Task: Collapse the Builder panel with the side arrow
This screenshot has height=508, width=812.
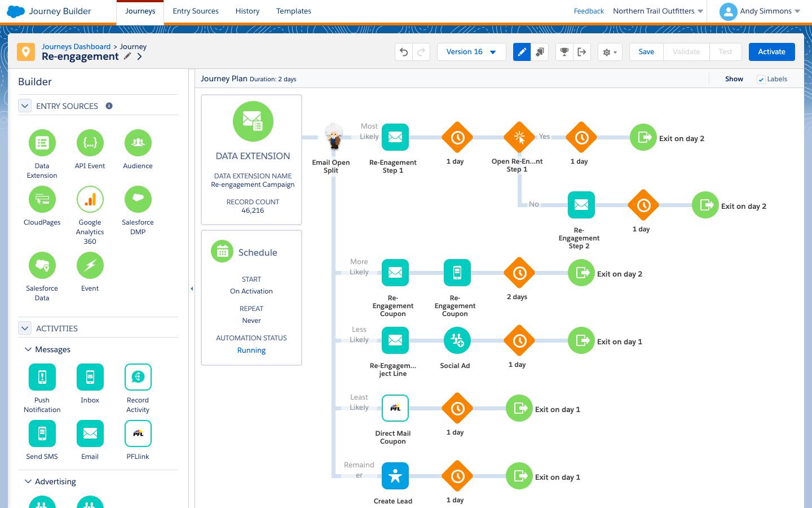Action: tap(192, 288)
